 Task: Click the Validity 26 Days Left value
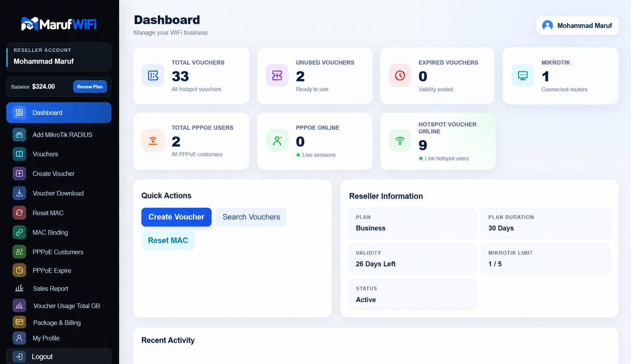point(376,264)
